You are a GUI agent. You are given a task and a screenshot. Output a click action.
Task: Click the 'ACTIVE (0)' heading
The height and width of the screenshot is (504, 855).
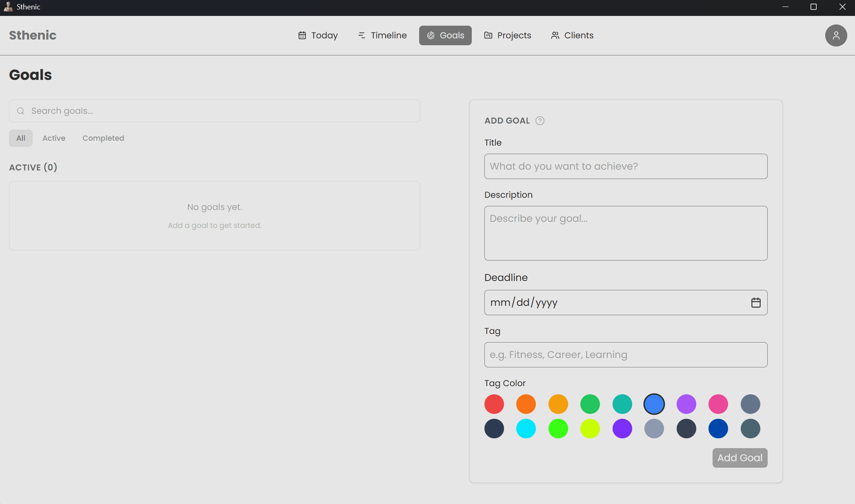pos(33,167)
